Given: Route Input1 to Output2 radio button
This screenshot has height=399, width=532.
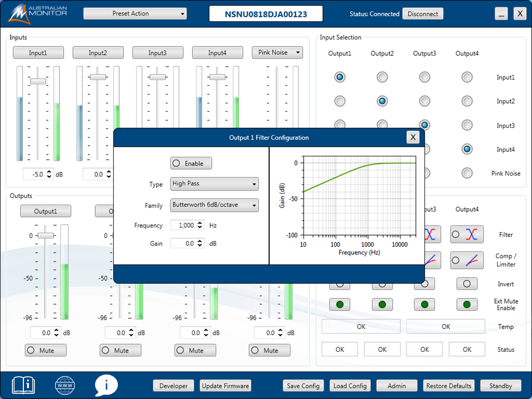Looking at the screenshot, I should (382, 77).
